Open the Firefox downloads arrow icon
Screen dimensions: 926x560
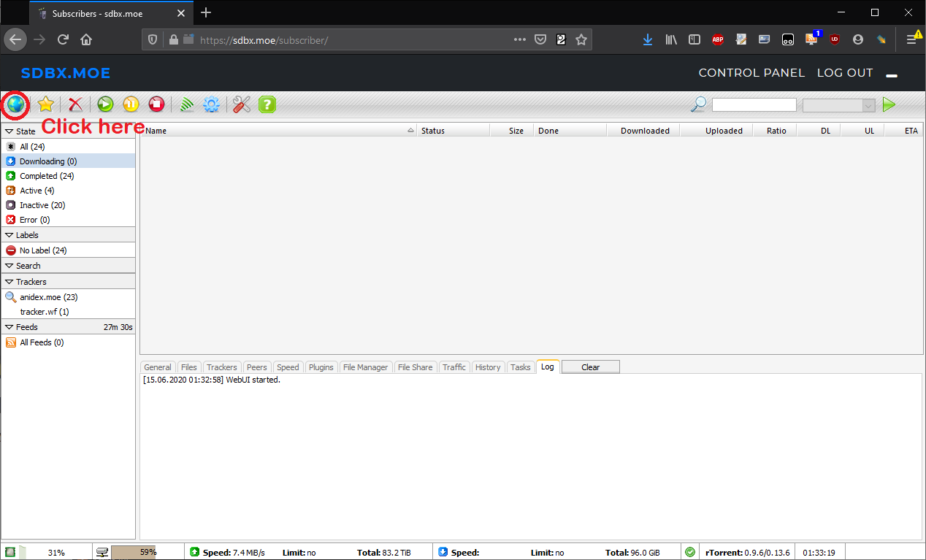click(648, 40)
